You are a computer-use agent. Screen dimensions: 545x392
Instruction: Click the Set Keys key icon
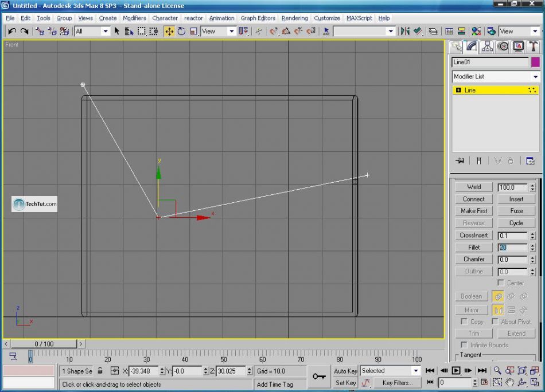click(x=319, y=377)
